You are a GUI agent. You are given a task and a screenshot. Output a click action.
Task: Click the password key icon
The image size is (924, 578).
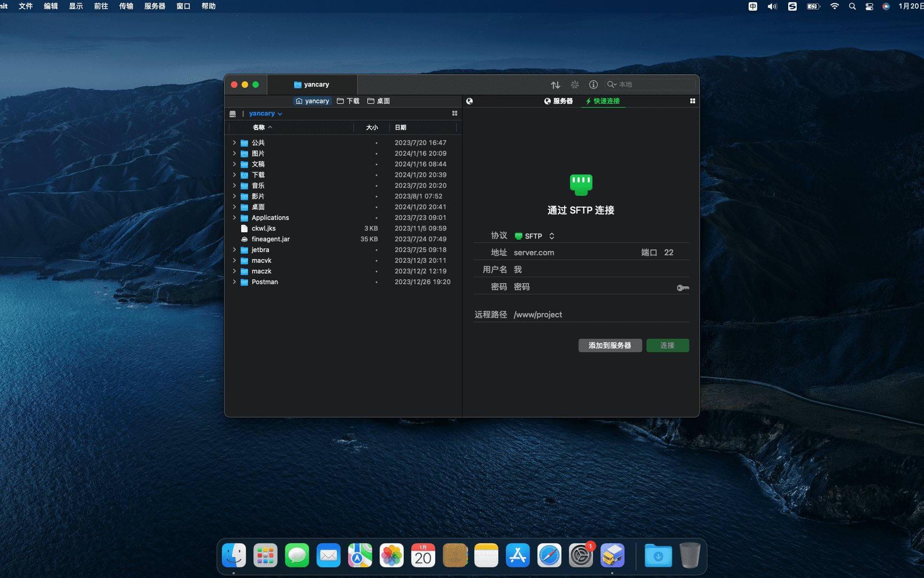point(683,288)
